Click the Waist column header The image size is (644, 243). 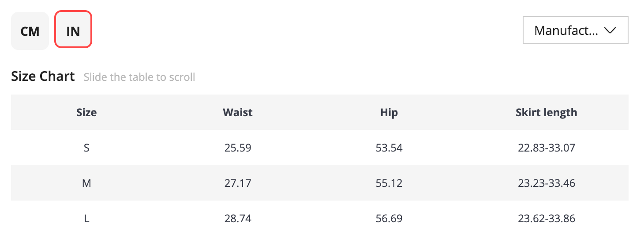(x=238, y=112)
